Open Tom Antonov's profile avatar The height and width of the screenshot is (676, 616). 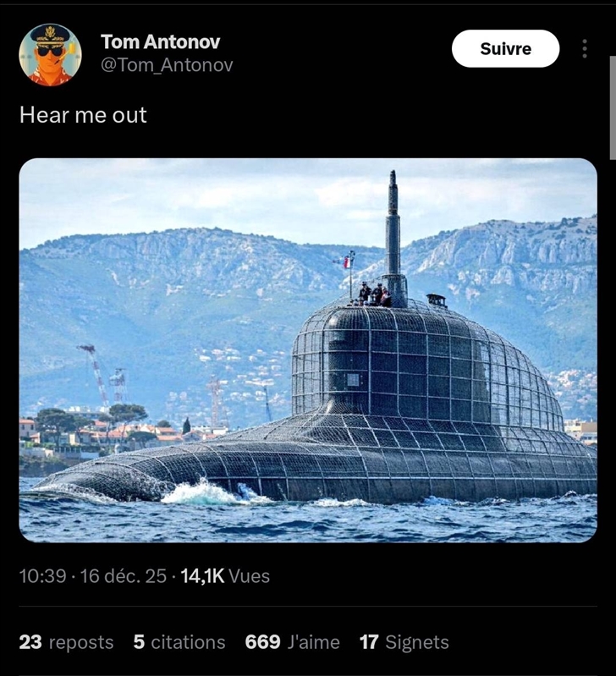coord(51,55)
